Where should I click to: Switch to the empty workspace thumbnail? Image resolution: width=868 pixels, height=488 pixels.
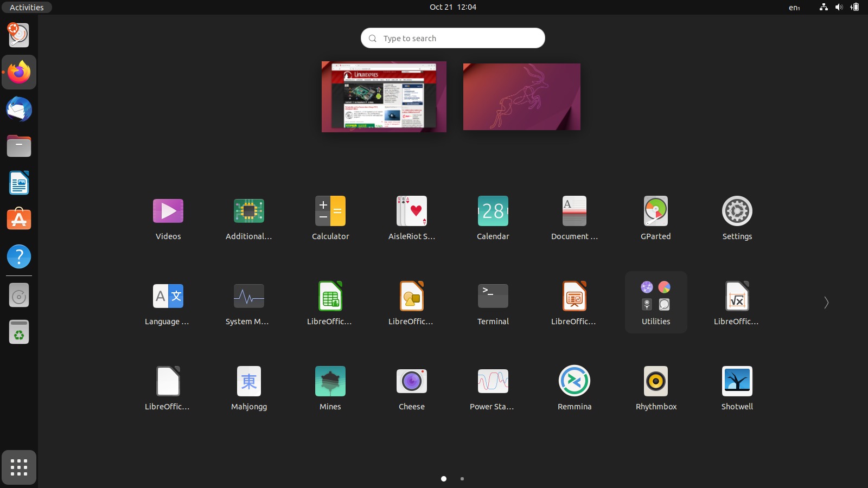tap(522, 97)
